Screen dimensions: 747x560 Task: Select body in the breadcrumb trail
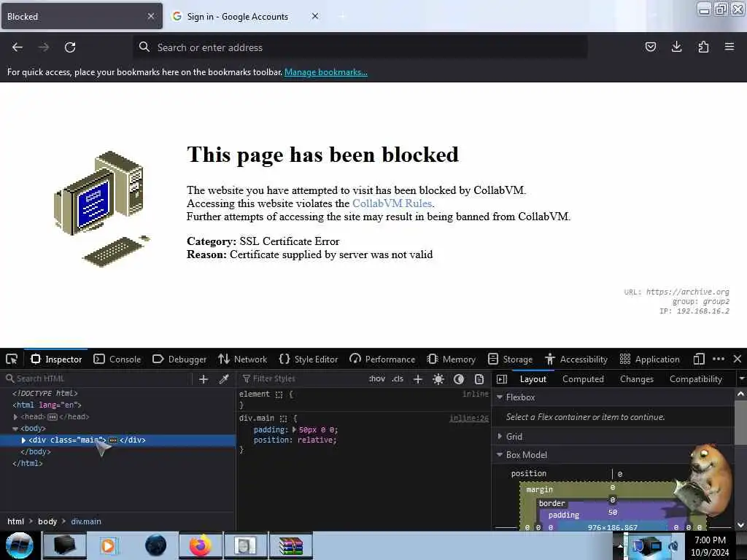tap(47, 521)
